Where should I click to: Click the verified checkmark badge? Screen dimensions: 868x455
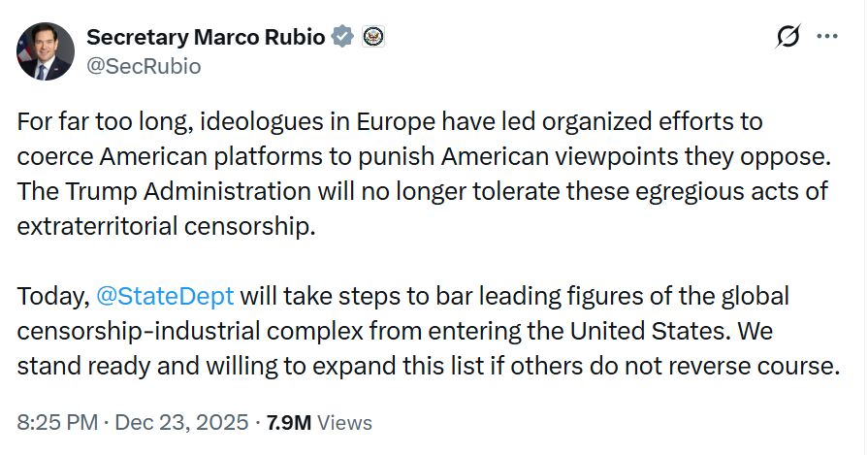(342, 38)
